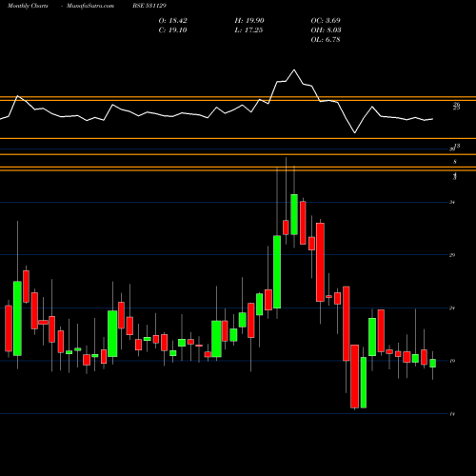Click the 8 label between the orange lines
Viewport: 476px width, 476px height.
click(x=455, y=162)
